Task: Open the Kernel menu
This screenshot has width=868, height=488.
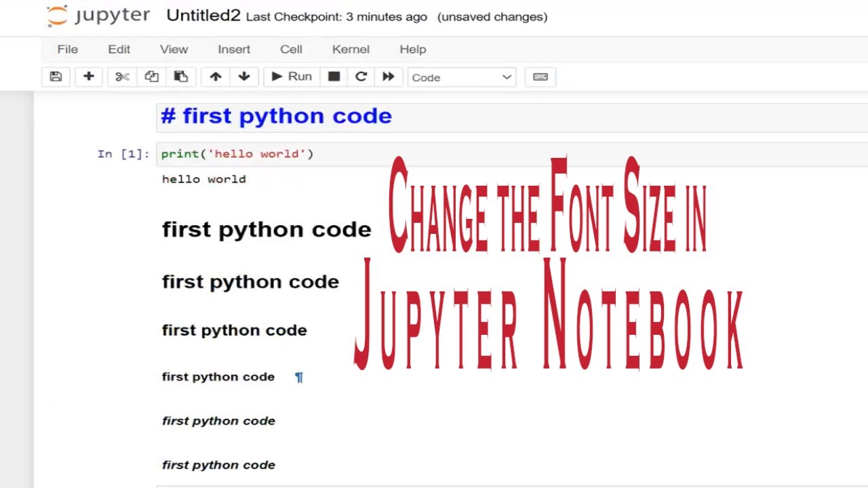Action: tap(351, 49)
